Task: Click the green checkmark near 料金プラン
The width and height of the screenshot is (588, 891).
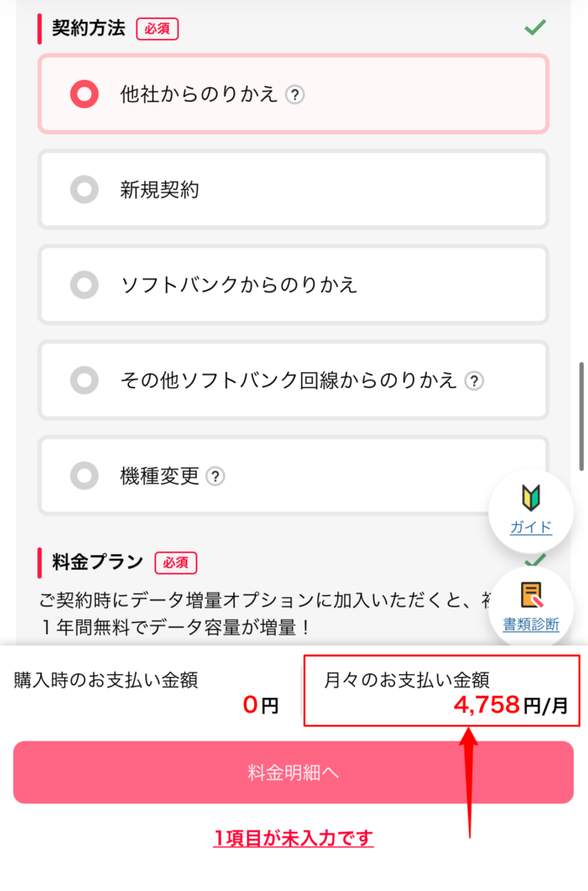Action: [537, 561]
